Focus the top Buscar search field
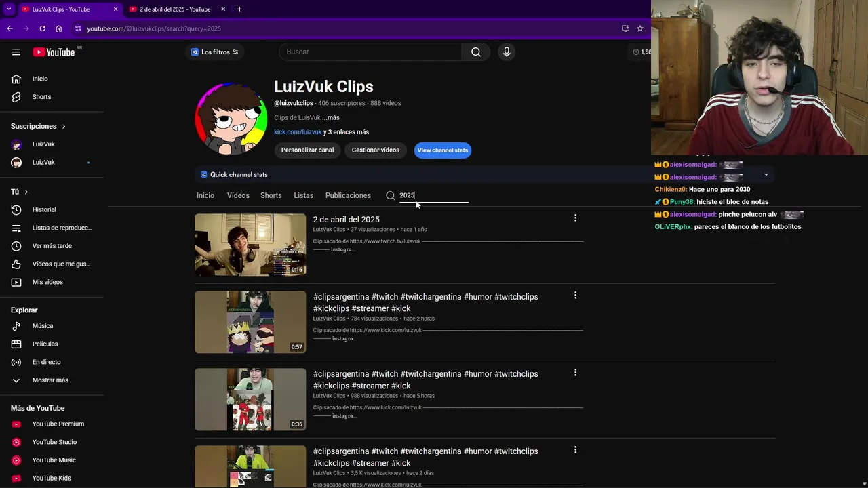The width and height of the screenshot is (868, 488). point(370,52)
